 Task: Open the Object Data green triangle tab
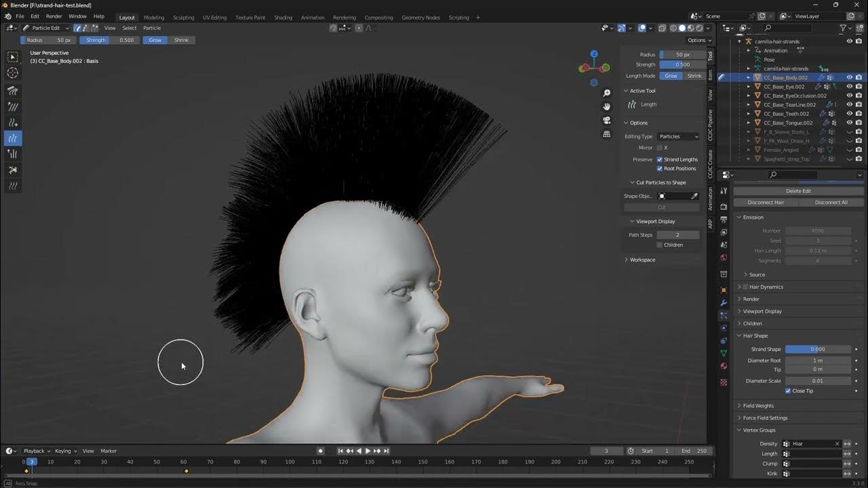tap(724, 353)
